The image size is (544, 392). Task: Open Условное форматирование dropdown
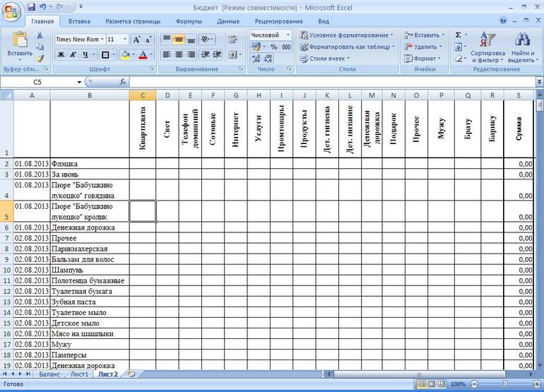coord(346,35)
